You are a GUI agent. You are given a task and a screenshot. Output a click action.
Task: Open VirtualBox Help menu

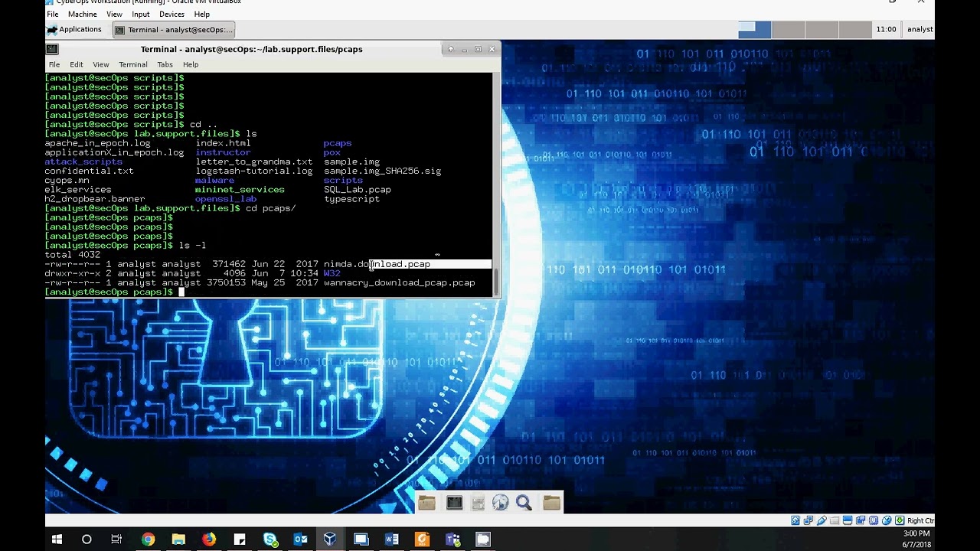pyautogui.click(x=202, y=14)
